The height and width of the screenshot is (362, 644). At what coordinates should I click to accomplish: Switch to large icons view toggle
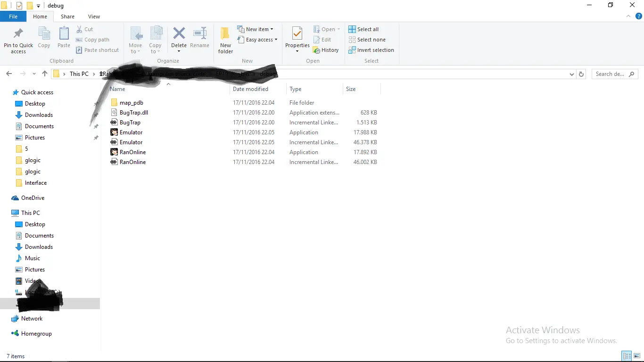pyautogui.click(x=637, y=356)
